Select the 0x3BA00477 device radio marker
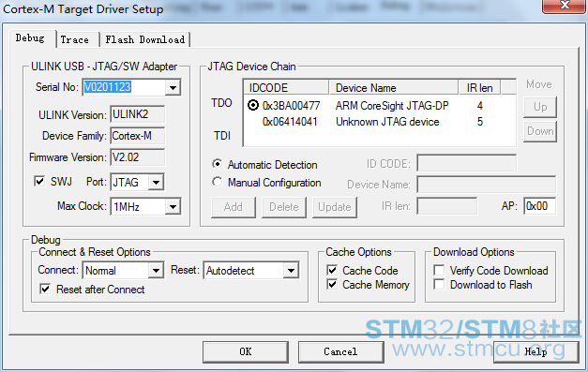Screen dimensions: 588x372 click(253, 105)
